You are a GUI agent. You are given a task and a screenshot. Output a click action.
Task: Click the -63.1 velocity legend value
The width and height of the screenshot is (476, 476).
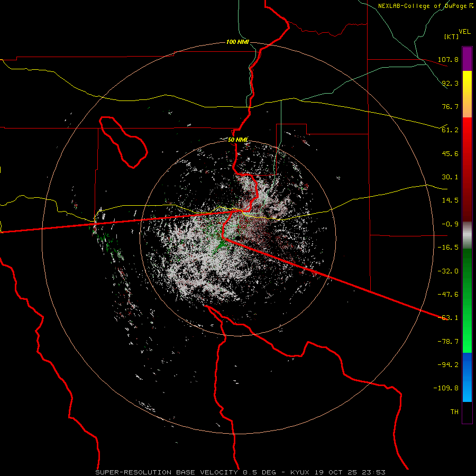click(x=448, y=318)
